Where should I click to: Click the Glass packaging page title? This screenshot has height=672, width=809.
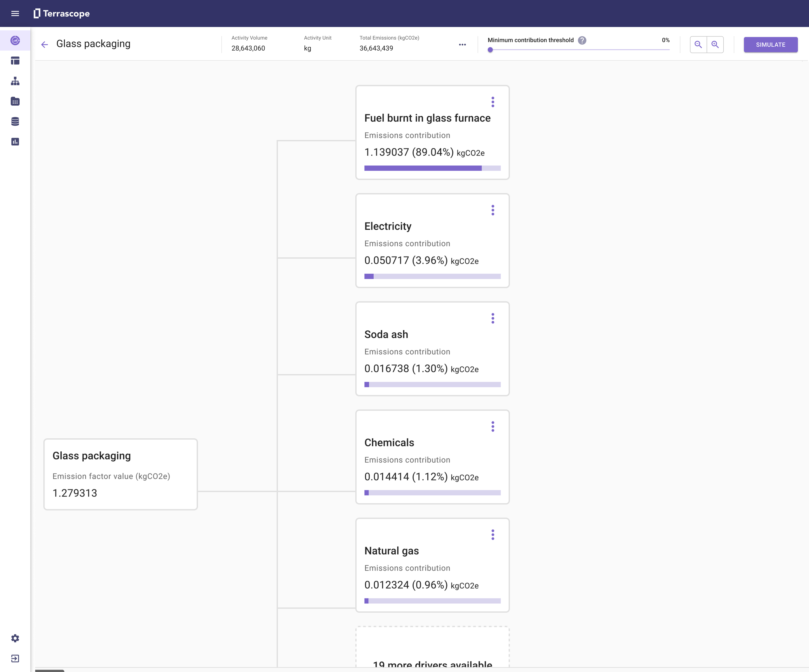93,44
